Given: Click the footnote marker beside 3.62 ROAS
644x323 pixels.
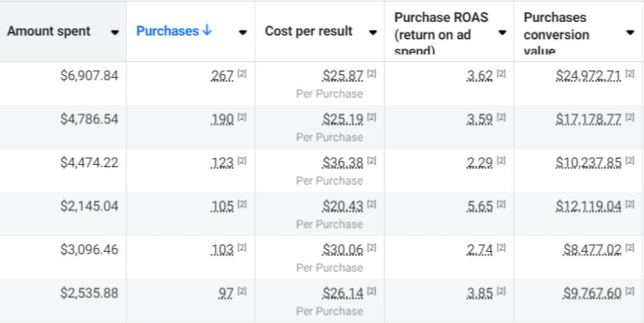Looking at the screenshot, I should 501,74.
